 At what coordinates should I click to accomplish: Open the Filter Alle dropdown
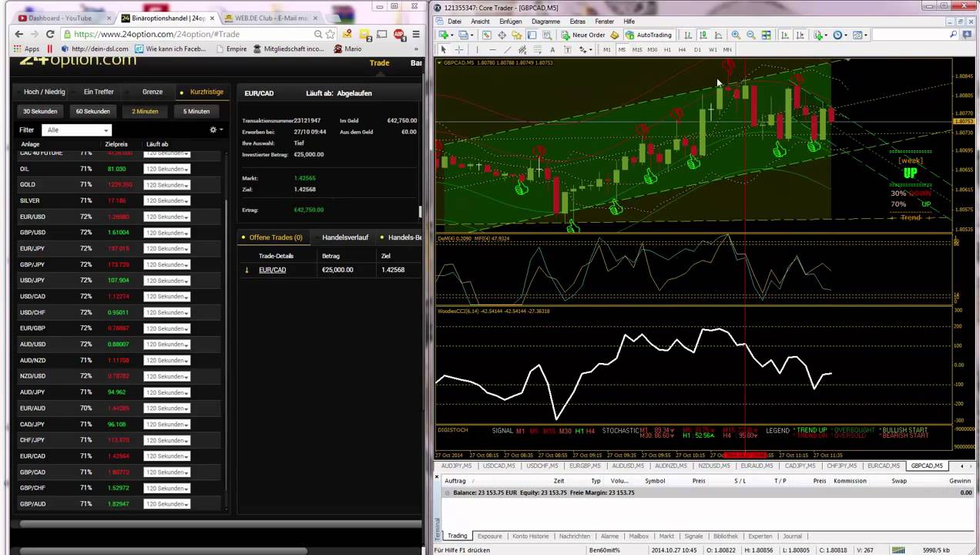tap(77, 130)
